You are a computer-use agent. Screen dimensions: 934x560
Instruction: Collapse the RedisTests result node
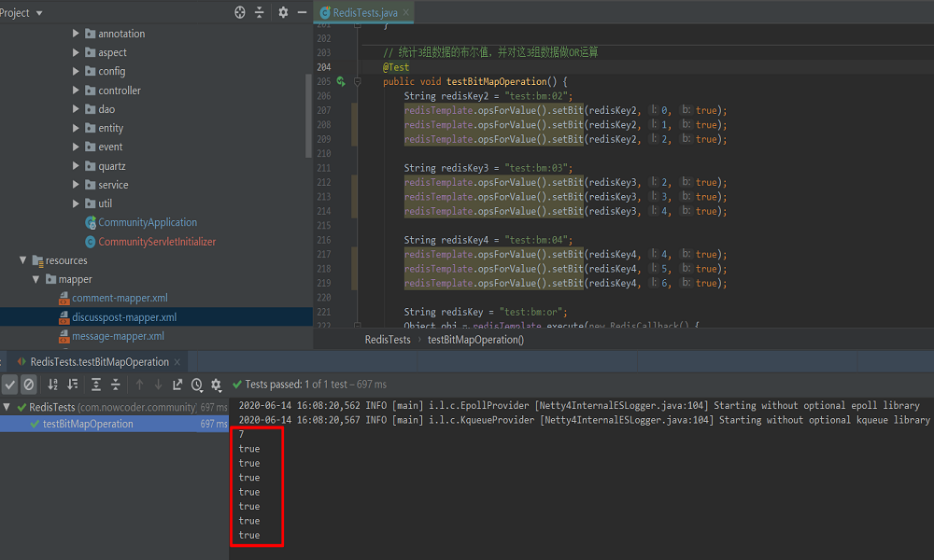7,407
